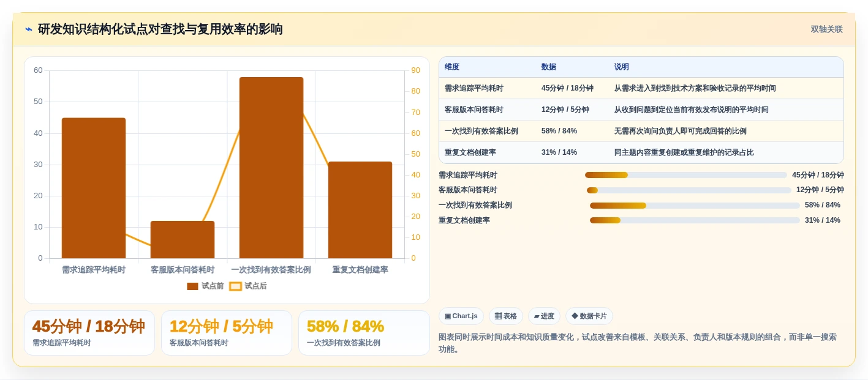This screenshot has width=868, height=380.
Task: Click the 说明 table column header
Action: 622,67
